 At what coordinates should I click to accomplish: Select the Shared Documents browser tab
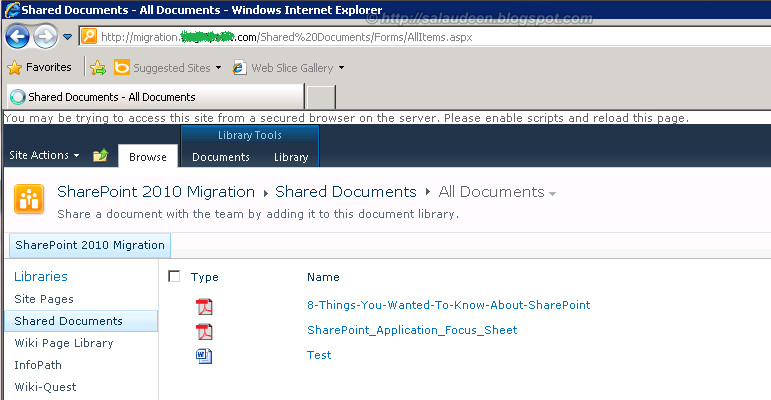click(155, 97)
